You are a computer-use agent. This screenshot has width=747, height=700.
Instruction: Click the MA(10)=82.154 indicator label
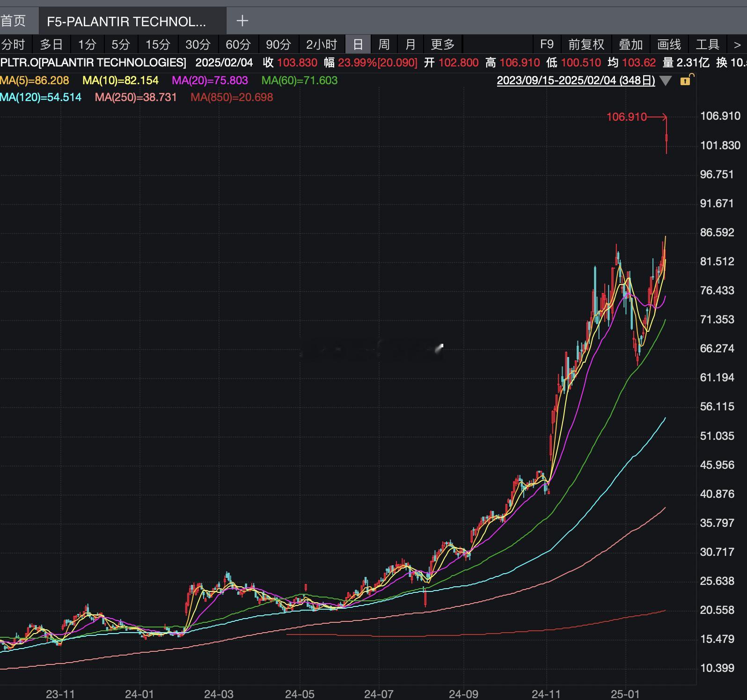(121, 80)
